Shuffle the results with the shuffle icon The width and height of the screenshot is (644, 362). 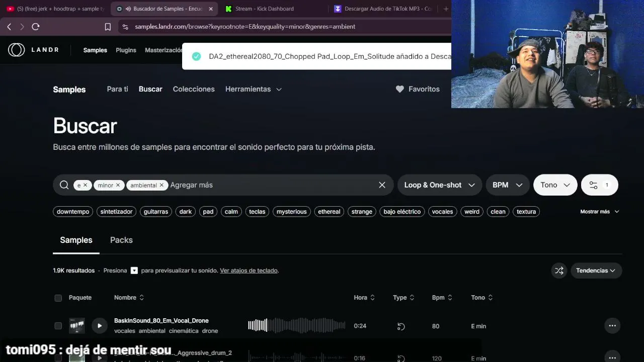(559, 270)
